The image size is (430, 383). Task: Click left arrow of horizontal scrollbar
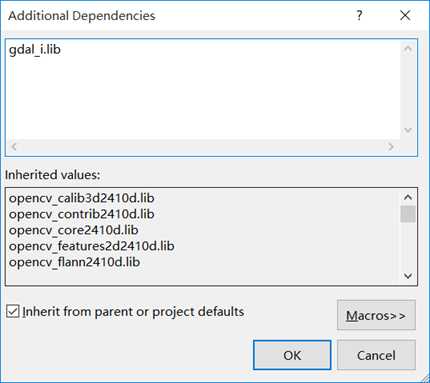pos(14,146)
